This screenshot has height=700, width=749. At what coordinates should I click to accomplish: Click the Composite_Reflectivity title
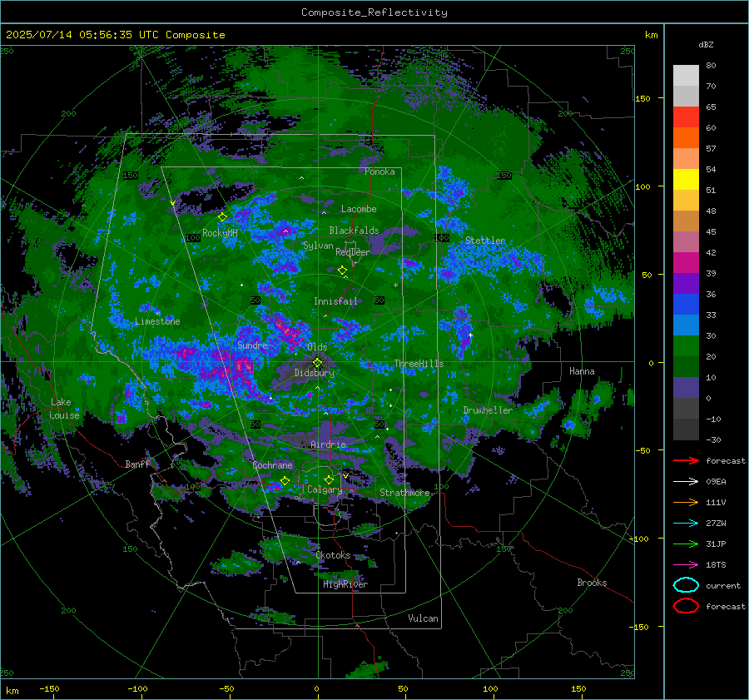[374, 12]
